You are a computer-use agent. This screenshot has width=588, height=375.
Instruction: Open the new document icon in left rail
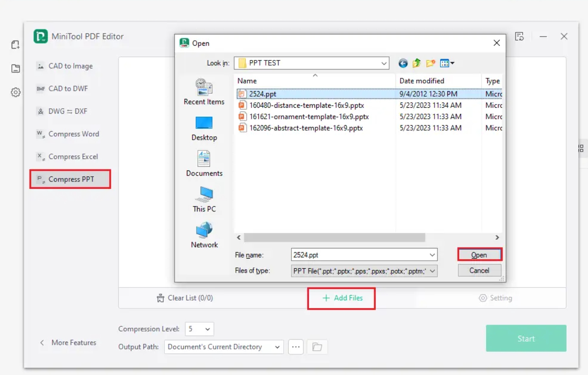click(15, 45)
